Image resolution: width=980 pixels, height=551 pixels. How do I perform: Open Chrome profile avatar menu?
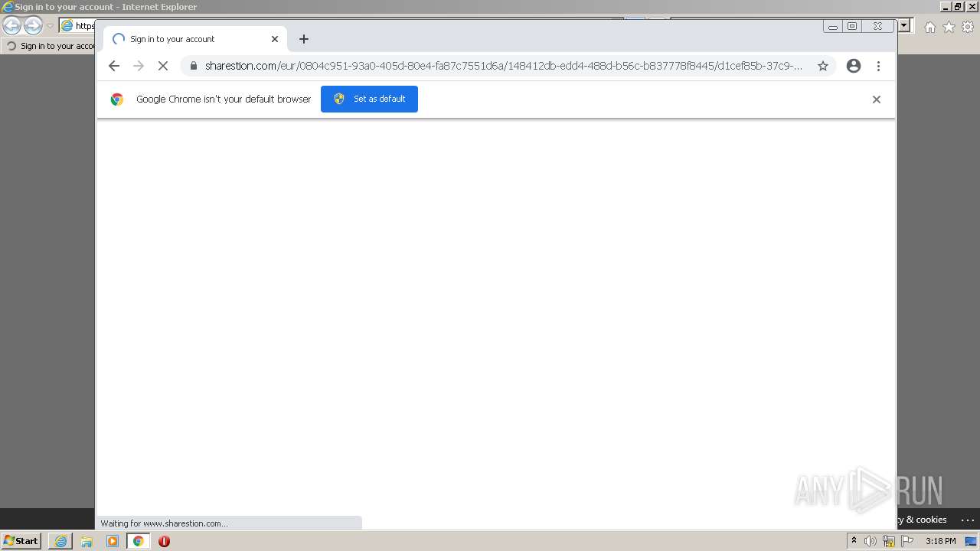[x=854, y=66]
